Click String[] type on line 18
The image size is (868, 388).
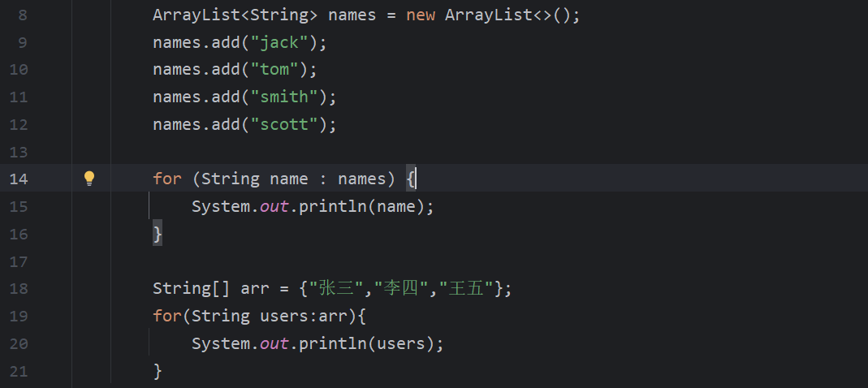(192, 288)
